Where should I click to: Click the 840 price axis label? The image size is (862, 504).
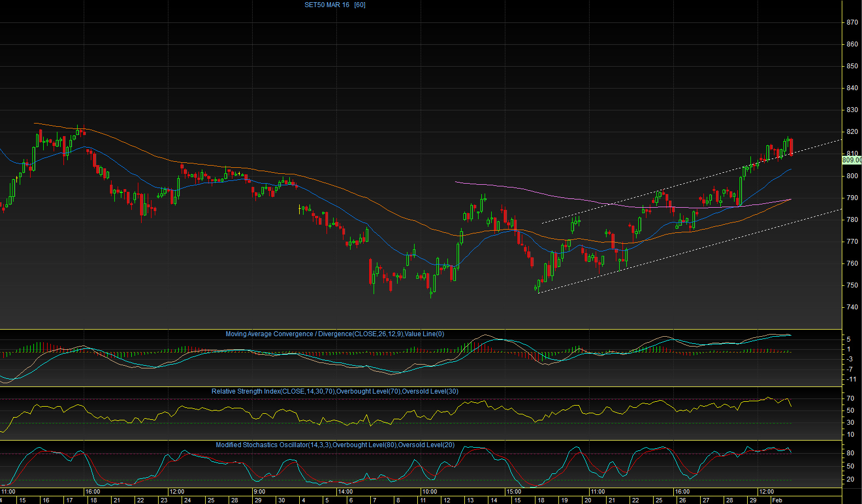click(852, 88)
